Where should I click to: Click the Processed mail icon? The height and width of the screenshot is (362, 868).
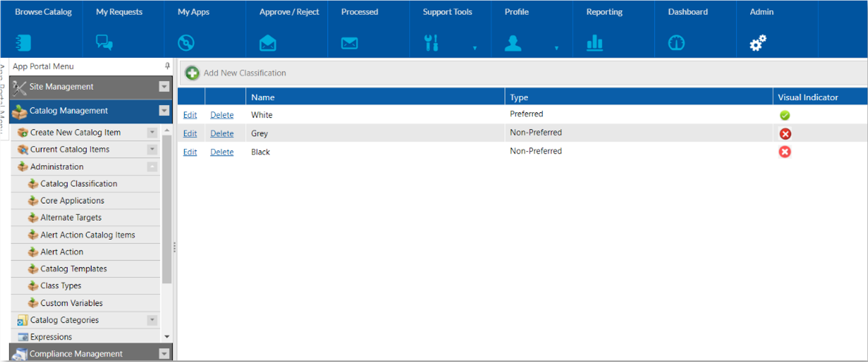click(x=349, y=43)
